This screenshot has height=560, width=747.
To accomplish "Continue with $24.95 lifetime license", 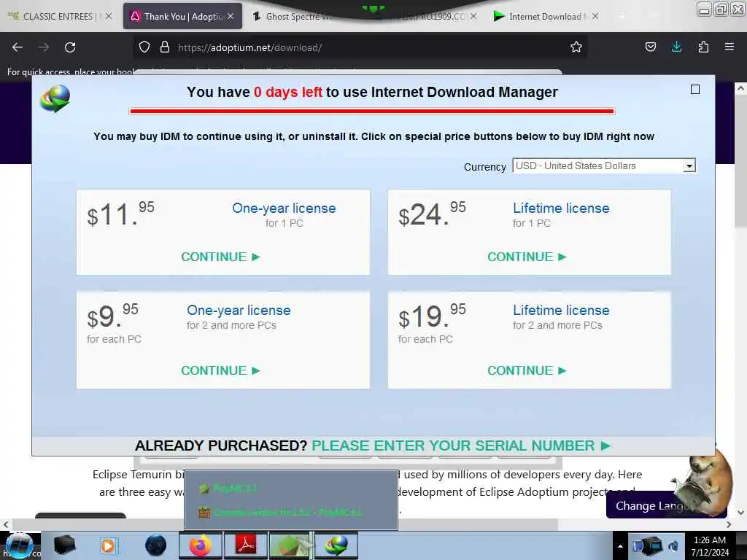I will point(527,257).
